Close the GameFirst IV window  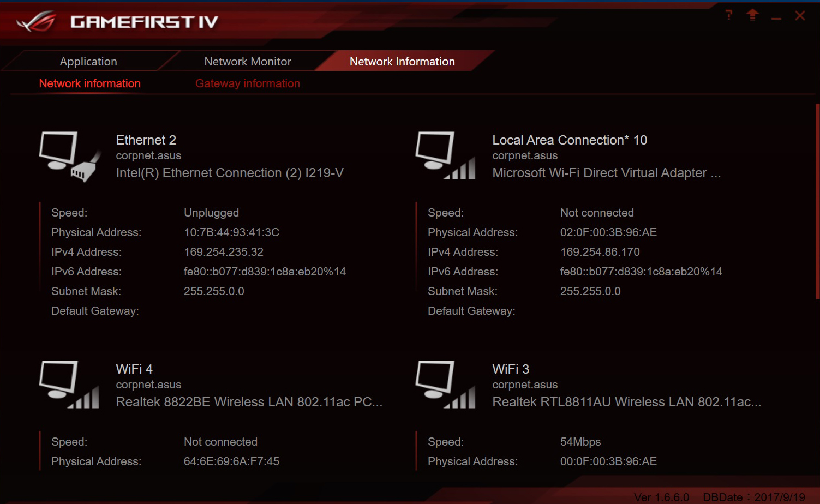click(x=800, y=16)
